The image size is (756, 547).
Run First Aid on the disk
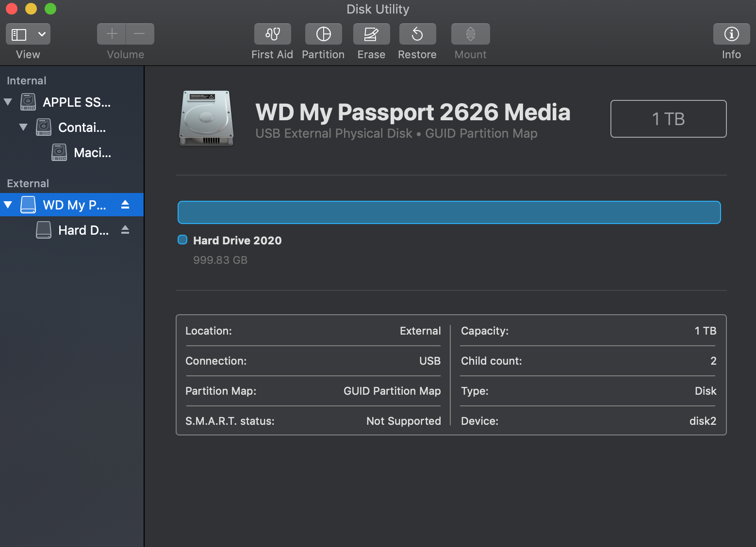[273, 34]
